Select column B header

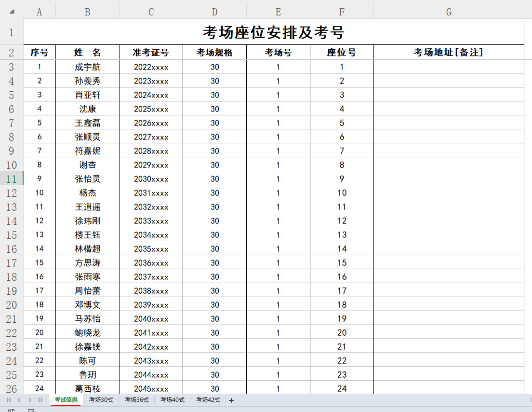pos(87,12)
